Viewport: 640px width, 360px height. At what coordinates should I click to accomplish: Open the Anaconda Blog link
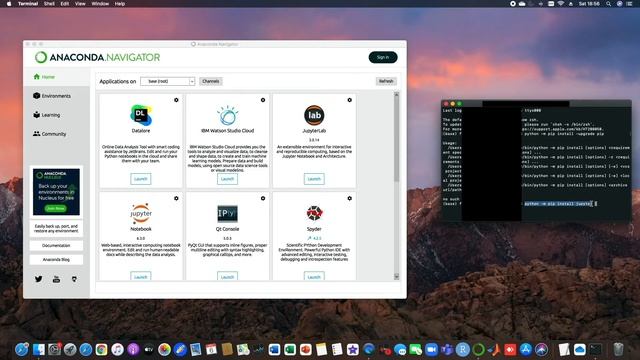(x=56, y=260)
